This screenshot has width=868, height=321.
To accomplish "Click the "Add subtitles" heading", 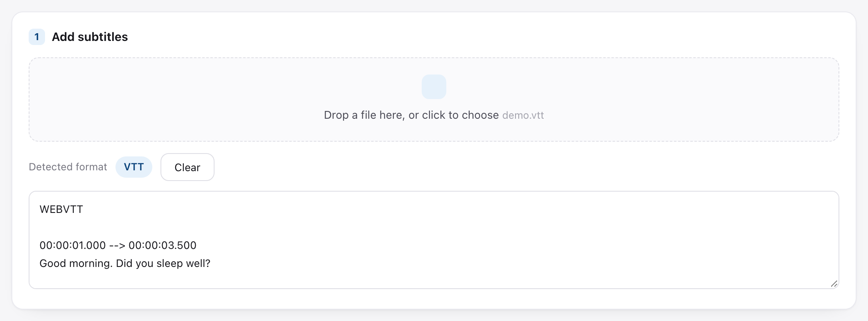I will click(x=90, y=37).
